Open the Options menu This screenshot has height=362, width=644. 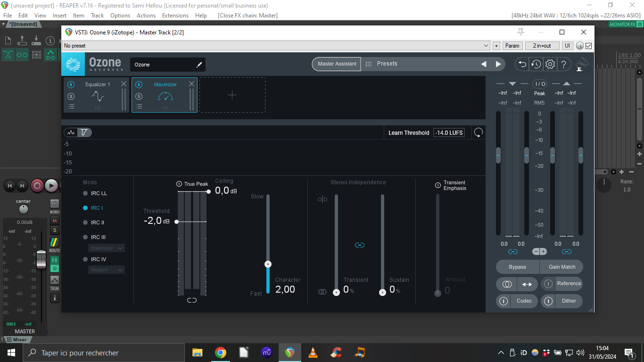(x=120, y=16)
